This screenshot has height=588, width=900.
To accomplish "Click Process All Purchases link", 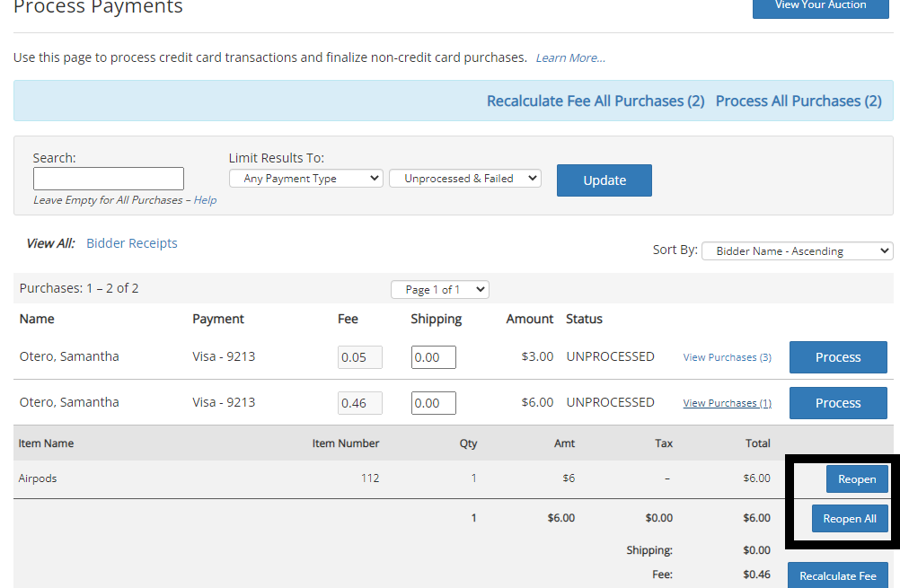I will (x=798, y=101).
